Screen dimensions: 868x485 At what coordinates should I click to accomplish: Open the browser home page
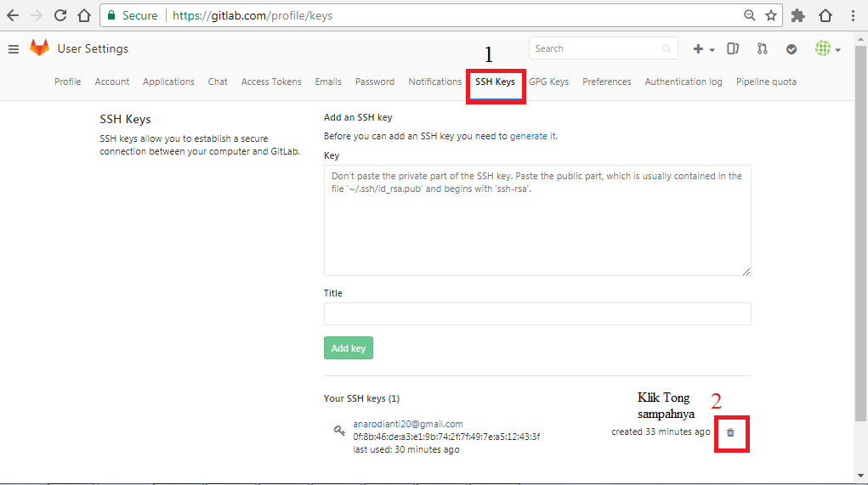tap(84, 15)
